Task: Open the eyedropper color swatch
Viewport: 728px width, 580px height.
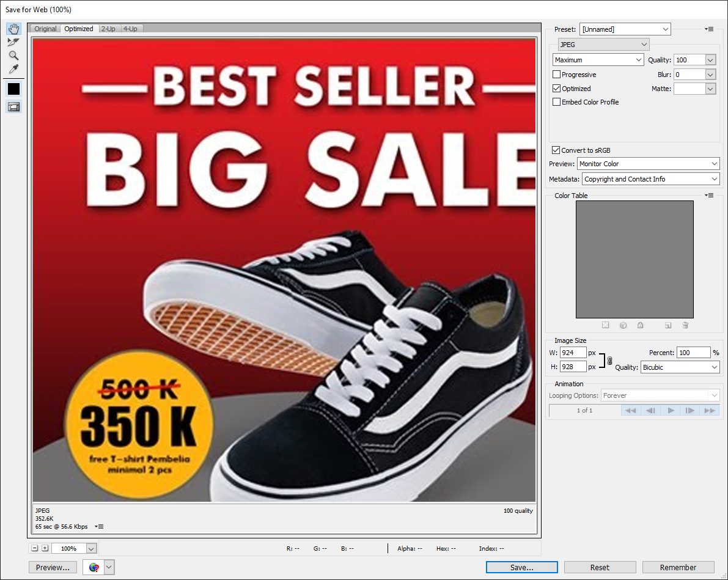Action: (x=13, y=89)
